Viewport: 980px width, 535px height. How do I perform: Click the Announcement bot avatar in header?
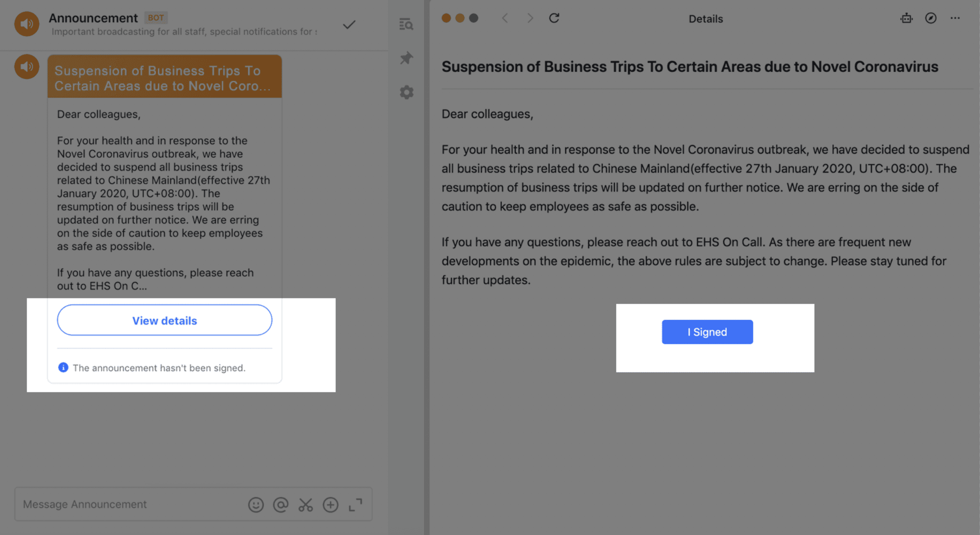click(x=27, y=24)
